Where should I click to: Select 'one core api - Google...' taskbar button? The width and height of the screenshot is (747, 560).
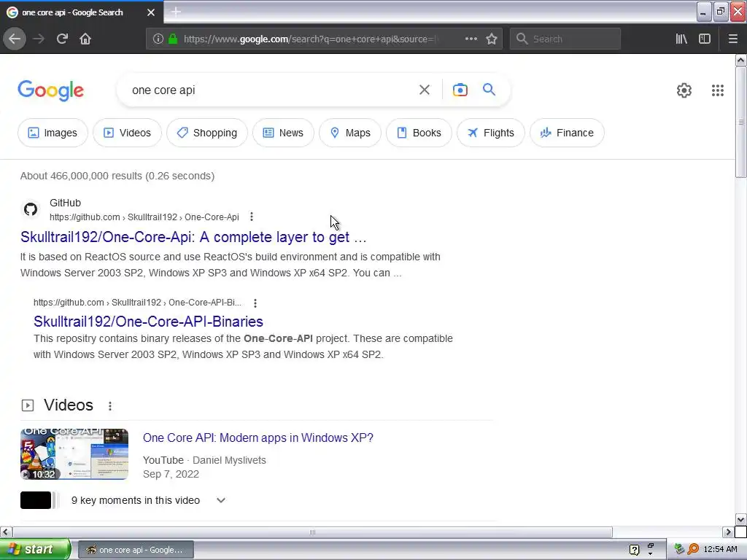(136, 550)
